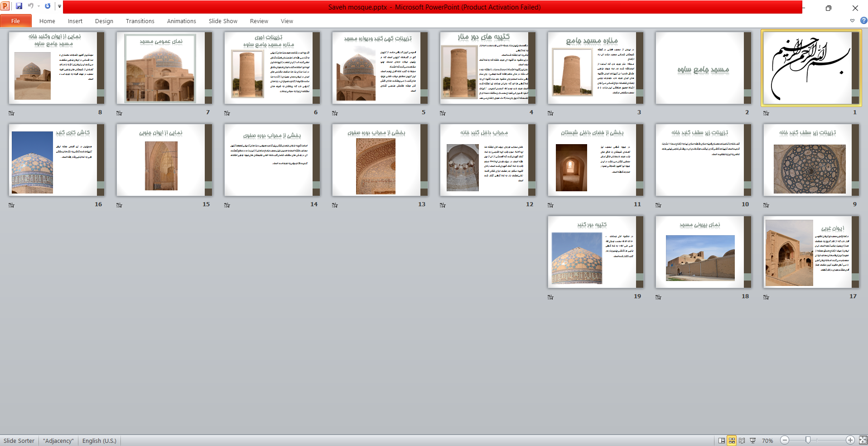Play transition star under slide 7
868x446 pixels.
(119, 113)
